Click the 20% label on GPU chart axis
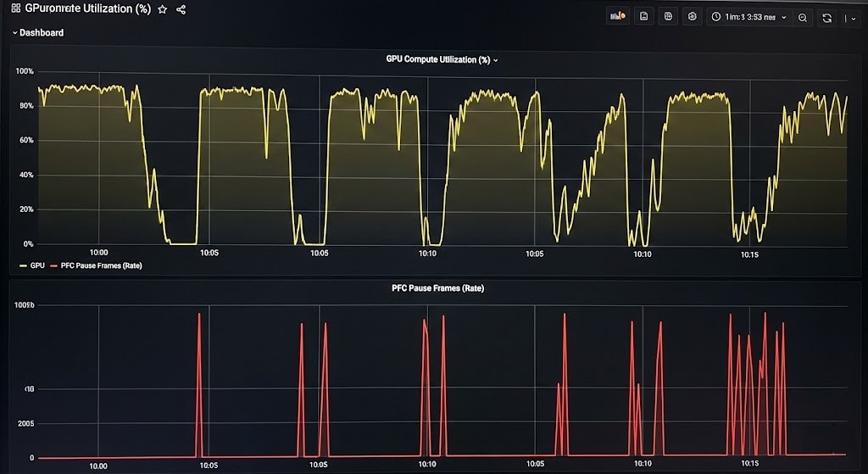Viewport: 868px width, 474px height. coord(26,209)
